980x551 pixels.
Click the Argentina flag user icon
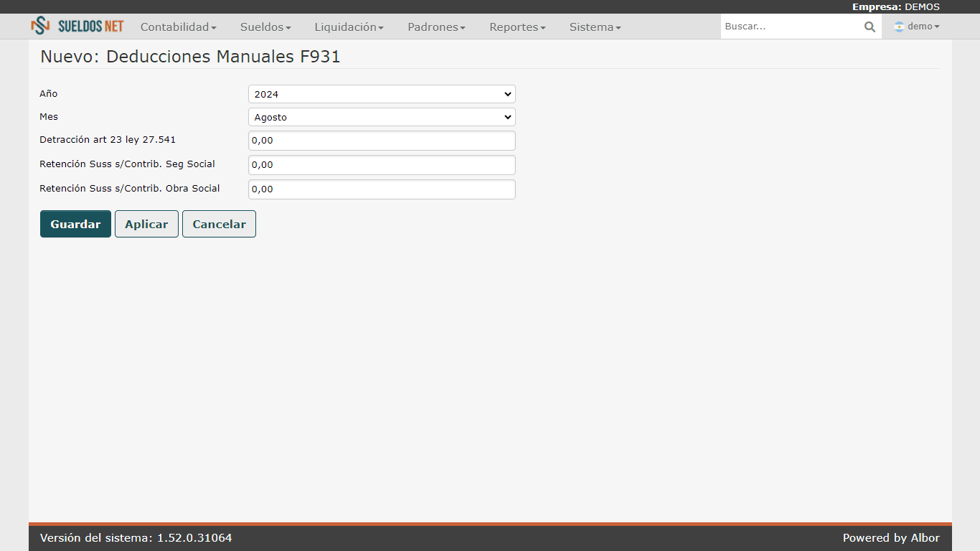[899, 27]
